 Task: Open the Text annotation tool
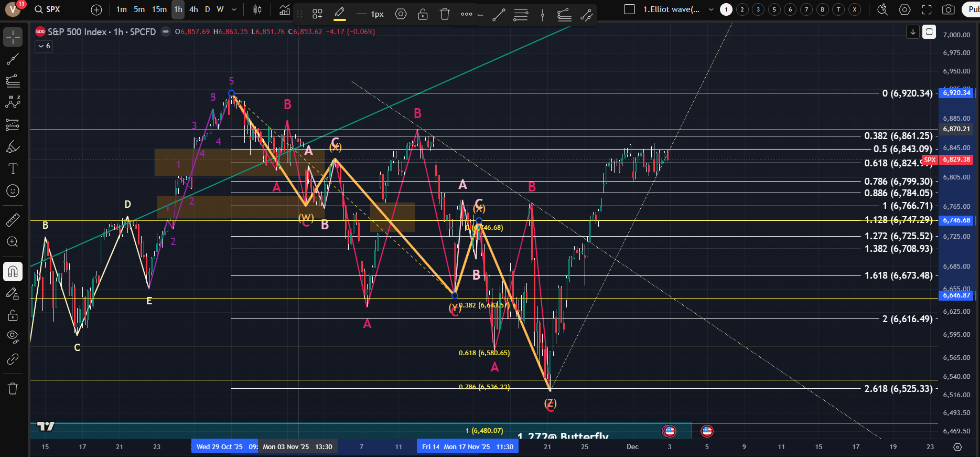(x=13, y=168)
